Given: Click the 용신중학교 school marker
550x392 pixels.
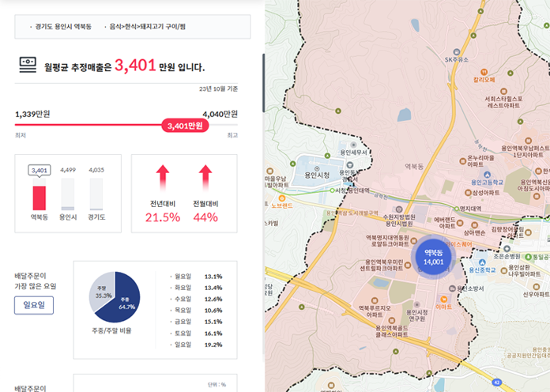Looking at the screenshot, I should tap(461, 269).
